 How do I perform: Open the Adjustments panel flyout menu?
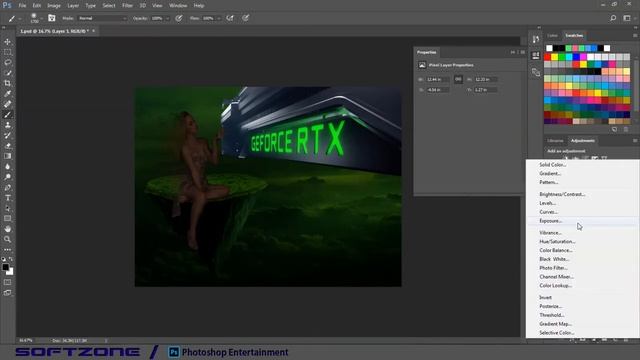pos(635,140)
